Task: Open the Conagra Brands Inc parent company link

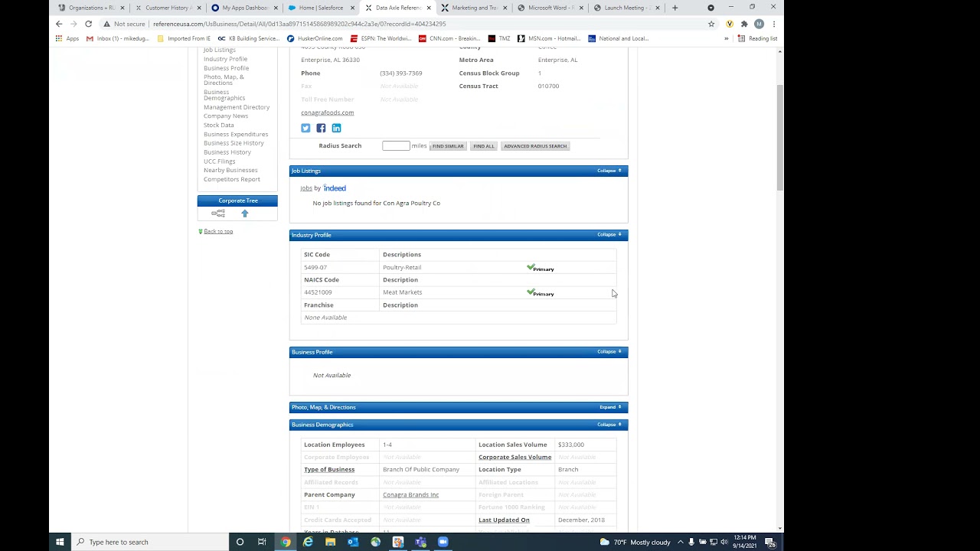Action: 410,495
